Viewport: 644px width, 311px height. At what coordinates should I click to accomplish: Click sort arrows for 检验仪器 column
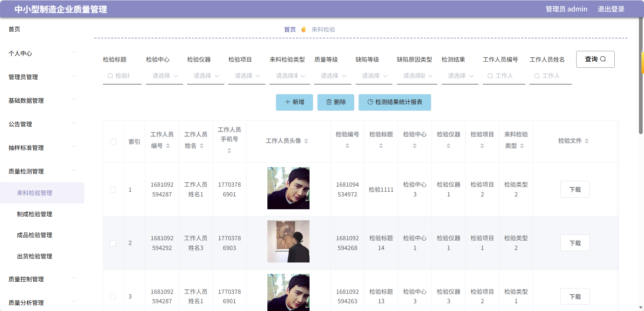coord(448,146)
